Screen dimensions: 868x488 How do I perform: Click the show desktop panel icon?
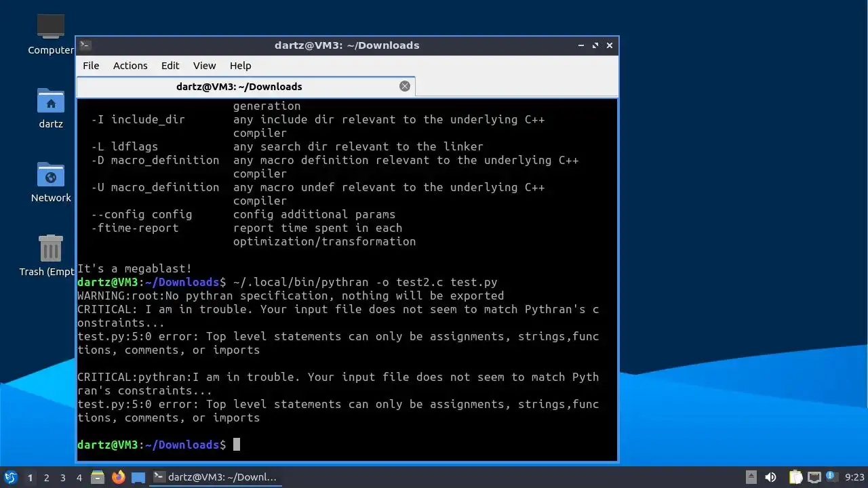point(138,477)
